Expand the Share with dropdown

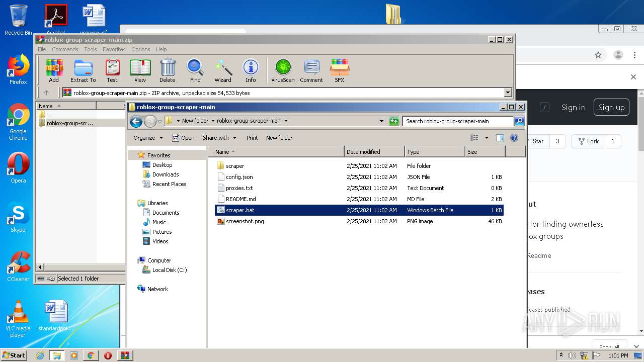point(219,138)
